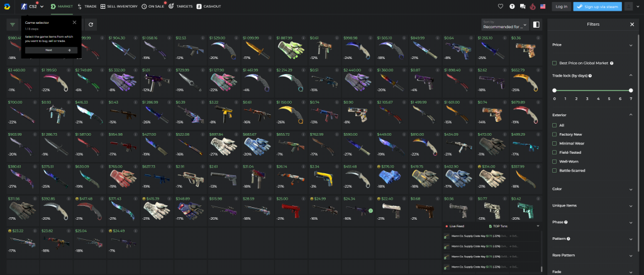Viewport: 644px width, 275px height.
Task: Click the favorites heart icon
Action: tap(501, 6)
